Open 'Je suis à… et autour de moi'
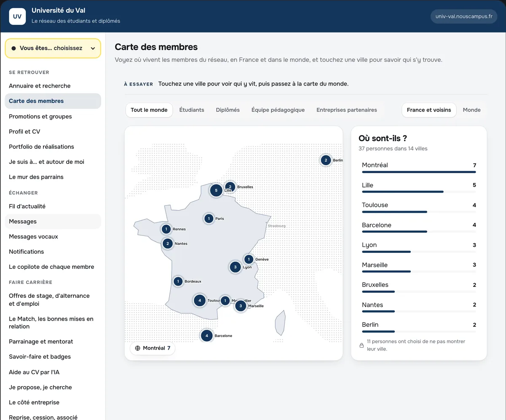This screenshot has height=420, width=506. [53, 162]
